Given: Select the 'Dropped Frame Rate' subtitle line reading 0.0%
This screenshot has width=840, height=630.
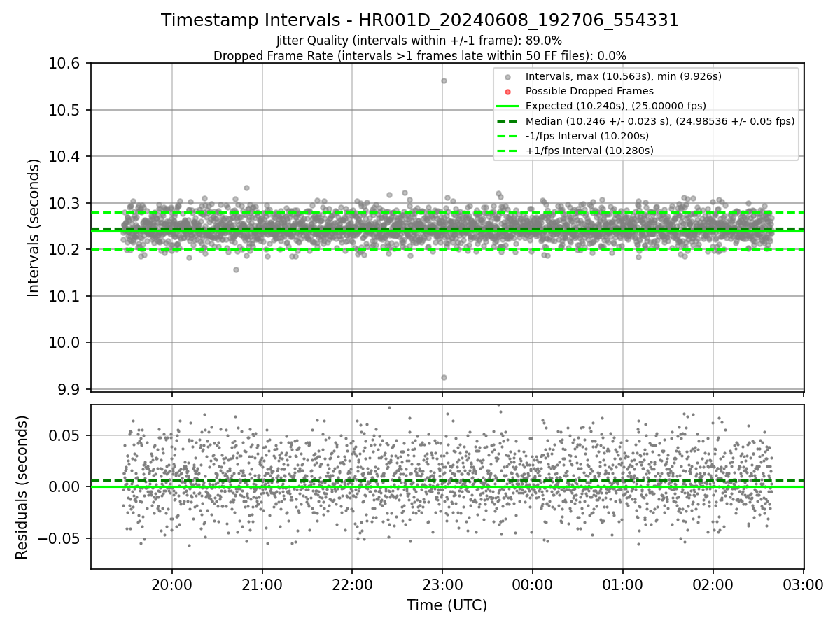Looking at the screenshot, I should 420,55.
